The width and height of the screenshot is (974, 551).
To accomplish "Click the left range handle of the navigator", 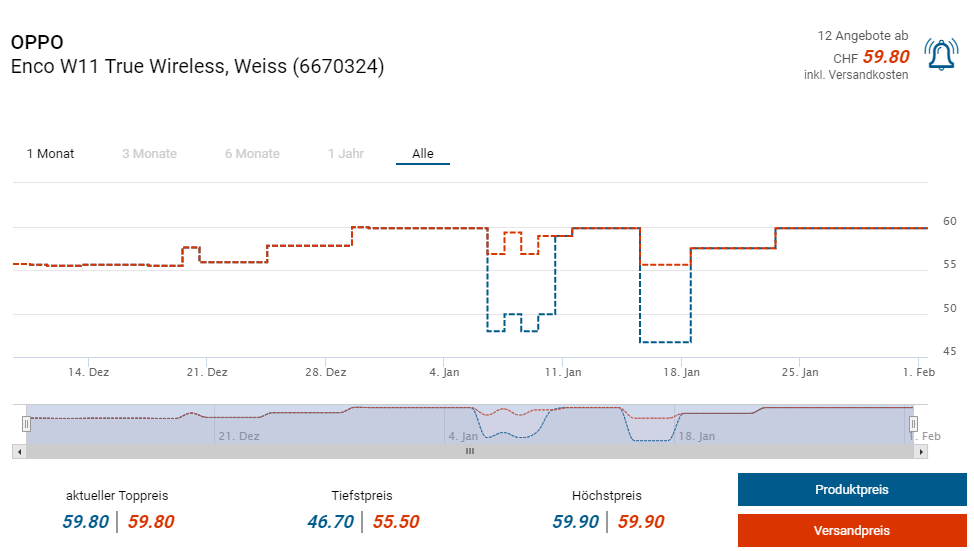I will pos(27,424).
